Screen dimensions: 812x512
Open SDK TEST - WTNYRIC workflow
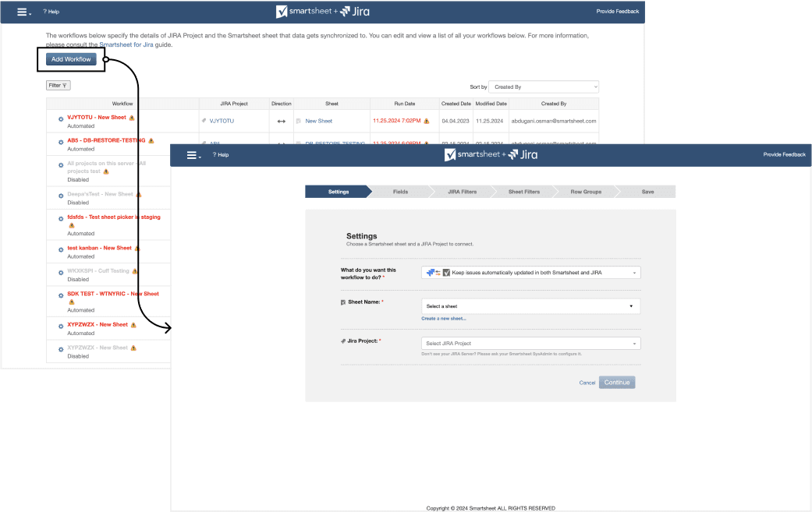click(113, 294)
